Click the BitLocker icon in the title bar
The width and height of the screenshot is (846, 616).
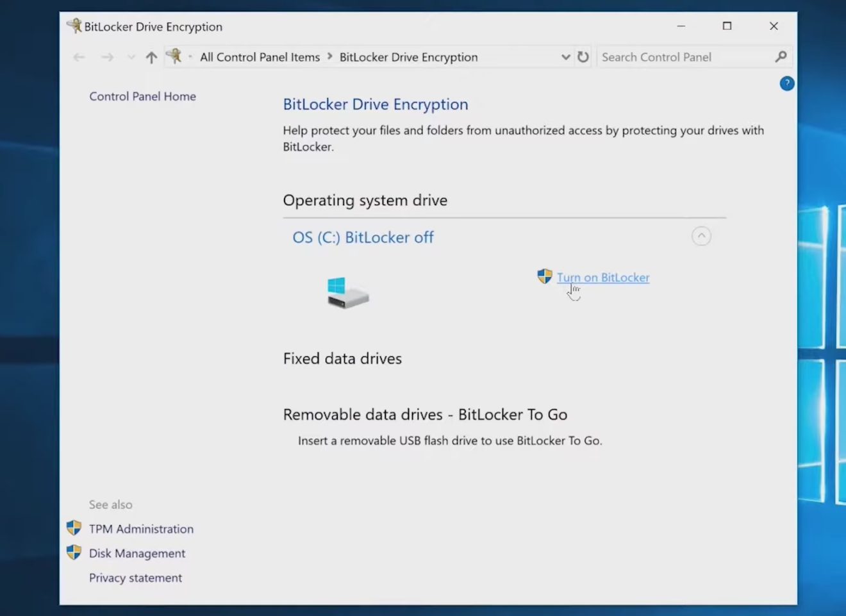[74, 26]
